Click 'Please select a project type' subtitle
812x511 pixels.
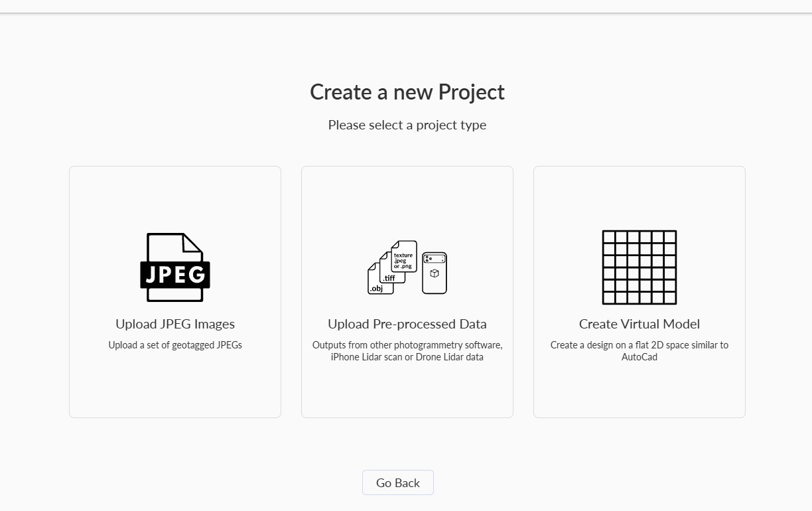pos(407,125)
